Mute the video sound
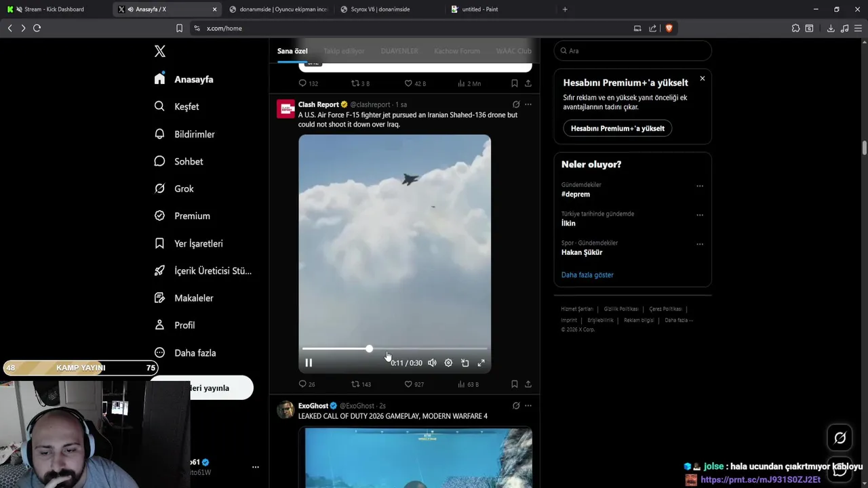 click(432, 363)
